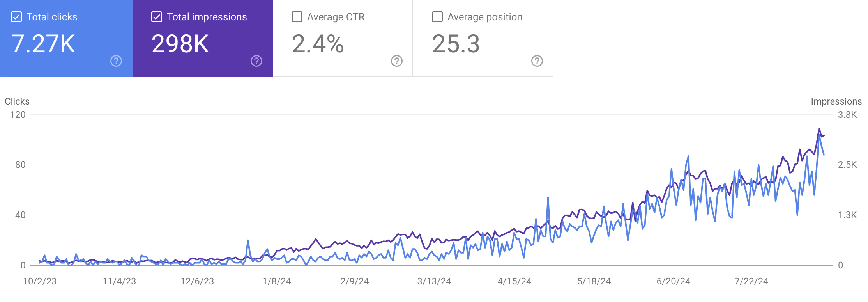
Task: Click the help icon on Average CTR card
Action: tap(397, 61)
